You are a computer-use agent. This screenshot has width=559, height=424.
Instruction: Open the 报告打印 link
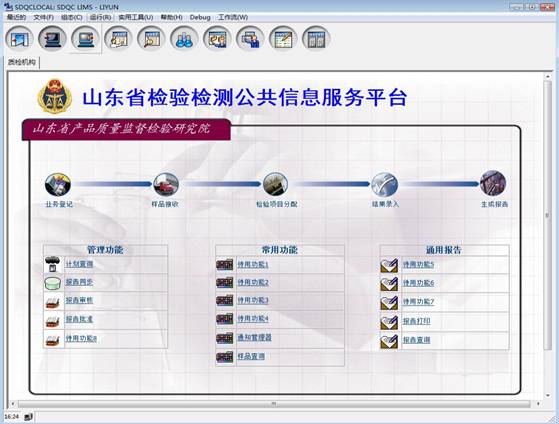pos(416,321)
